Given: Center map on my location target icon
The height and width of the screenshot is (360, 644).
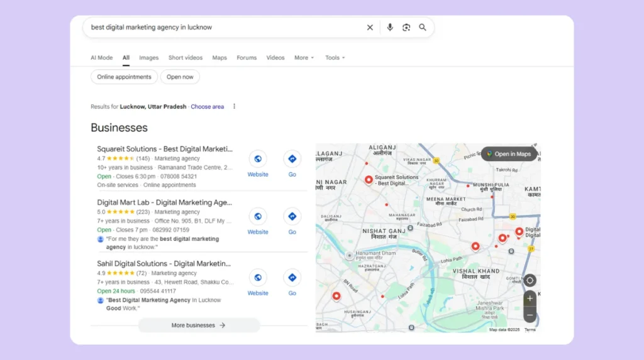Looking at the screenshot, I should pos(530,280).
